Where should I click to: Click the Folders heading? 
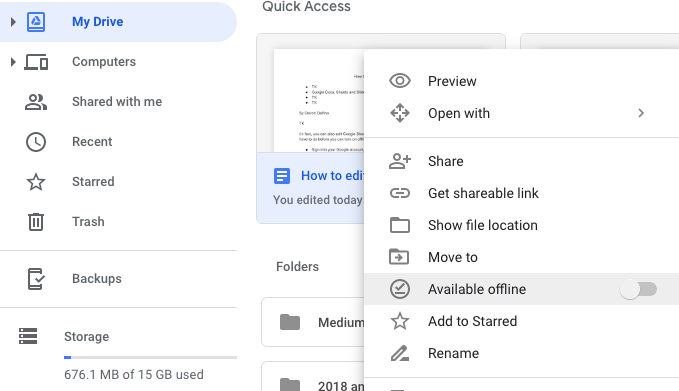coord(297,267)
